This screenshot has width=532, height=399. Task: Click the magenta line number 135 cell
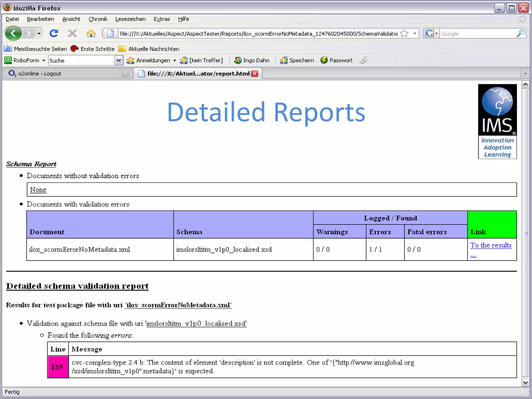tap(58, 367)
